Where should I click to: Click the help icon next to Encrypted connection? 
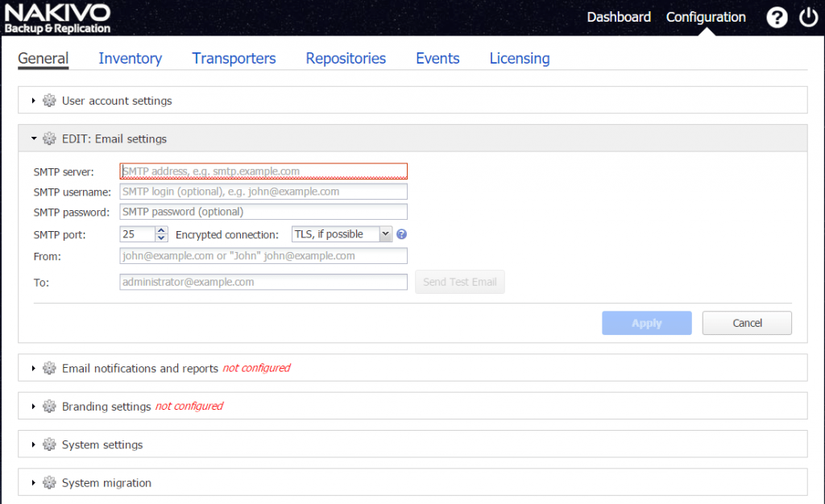(400, 233)
